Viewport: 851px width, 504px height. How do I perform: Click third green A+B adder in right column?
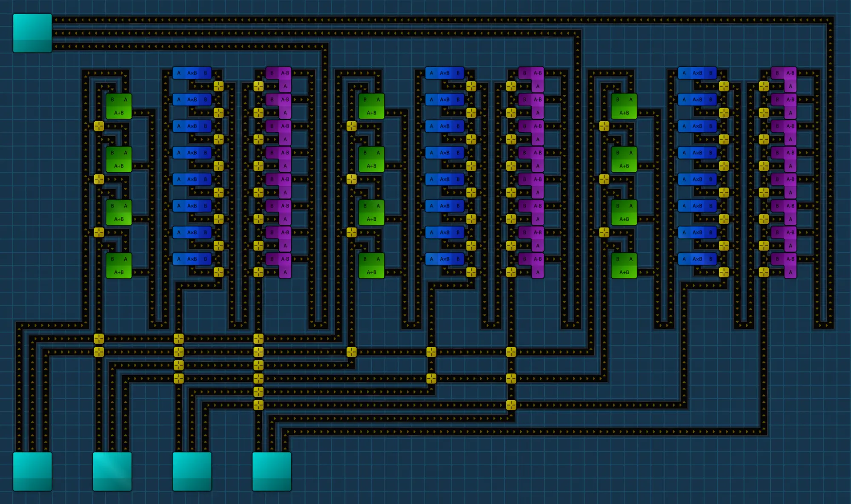(624, 212)
